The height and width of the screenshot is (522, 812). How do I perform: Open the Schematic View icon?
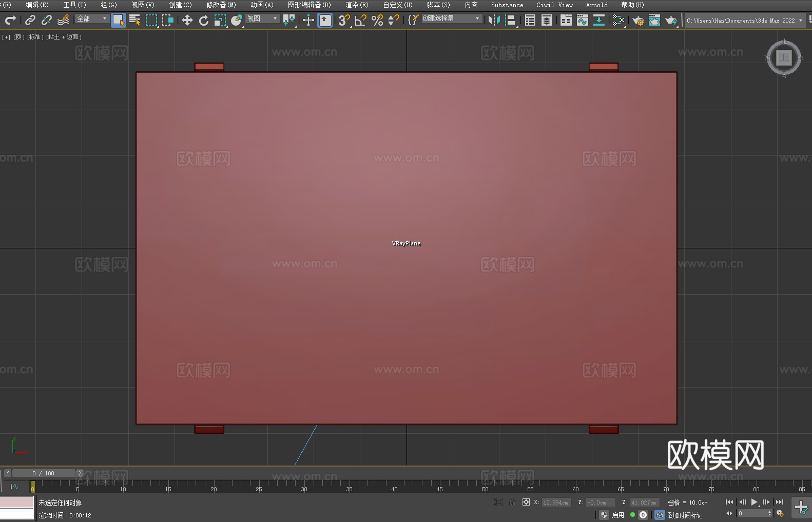599,20
